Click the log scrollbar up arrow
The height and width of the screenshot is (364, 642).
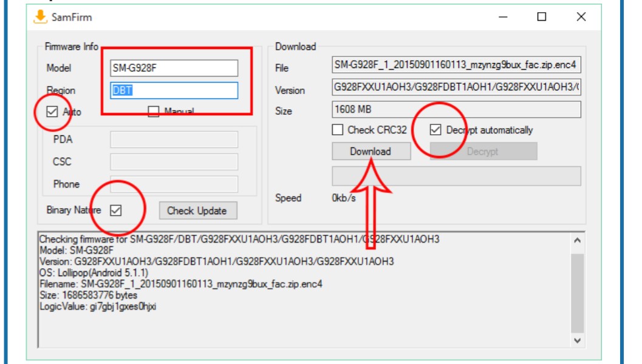(x=577, y=240)
